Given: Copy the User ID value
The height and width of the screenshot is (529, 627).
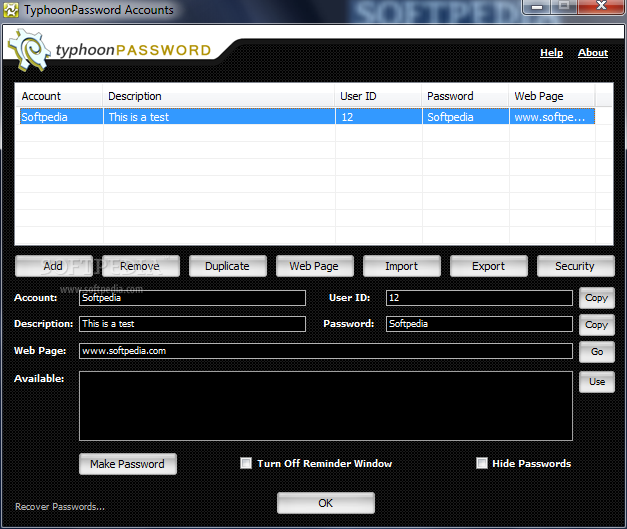Looking at the screenshot, I should click(597, 298).
